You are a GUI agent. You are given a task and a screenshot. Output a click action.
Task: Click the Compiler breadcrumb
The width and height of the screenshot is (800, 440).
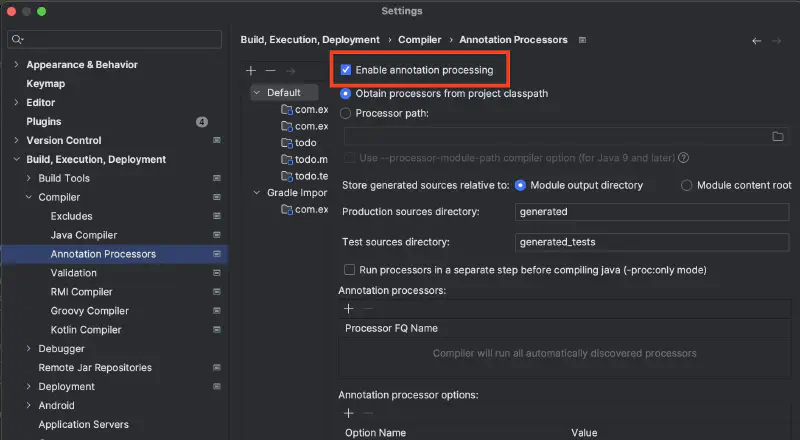coord(419,40)
